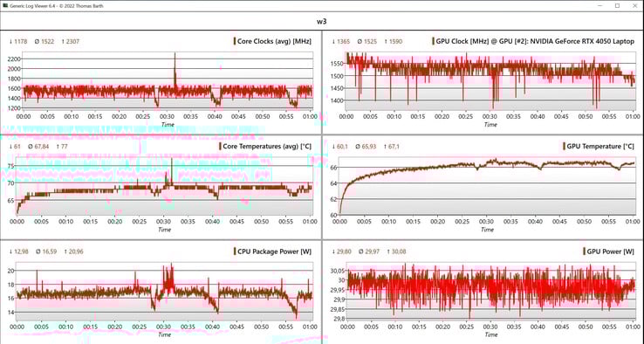The height and width of the screenshot is (344, 644).
Task: Click the Time axis label under Core Clocks chart
Action: 168,125
